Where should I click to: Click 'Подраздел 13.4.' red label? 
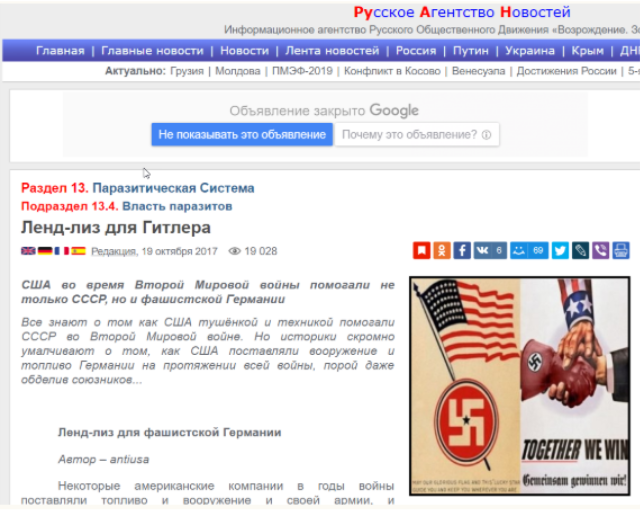[x=70, y=206]
